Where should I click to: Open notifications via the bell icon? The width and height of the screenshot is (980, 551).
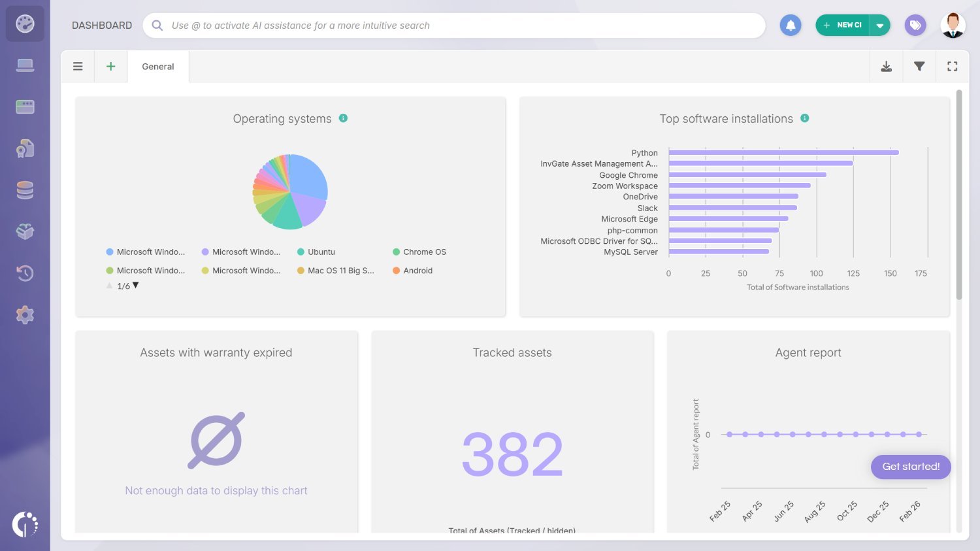pos(790,25)
